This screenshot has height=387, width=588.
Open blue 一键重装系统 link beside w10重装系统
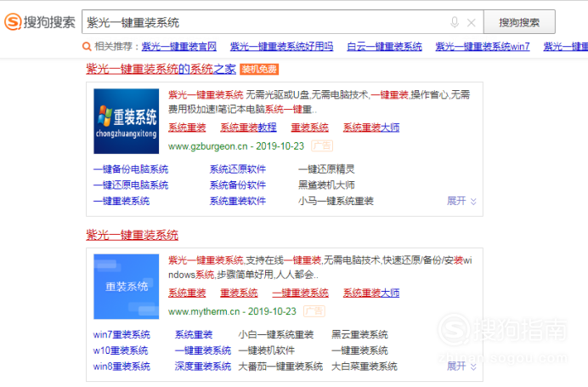pos(203,350)
